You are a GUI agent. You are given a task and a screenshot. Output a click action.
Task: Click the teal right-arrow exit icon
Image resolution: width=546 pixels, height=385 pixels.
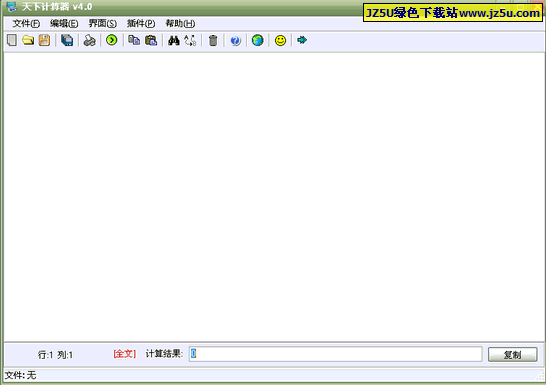click(302, 40)
